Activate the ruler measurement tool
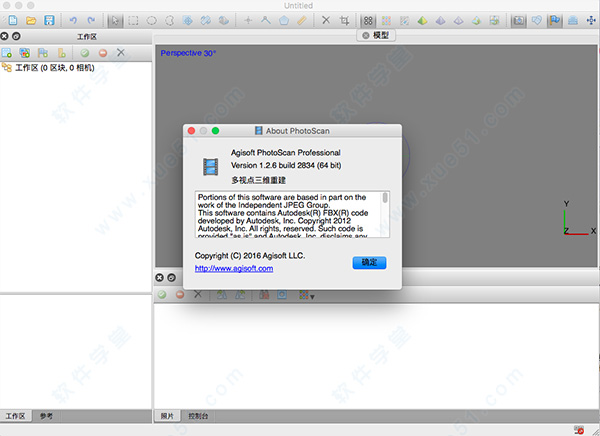Image resolution: width=600 pixels, height=436 pixels. (302, 20)
